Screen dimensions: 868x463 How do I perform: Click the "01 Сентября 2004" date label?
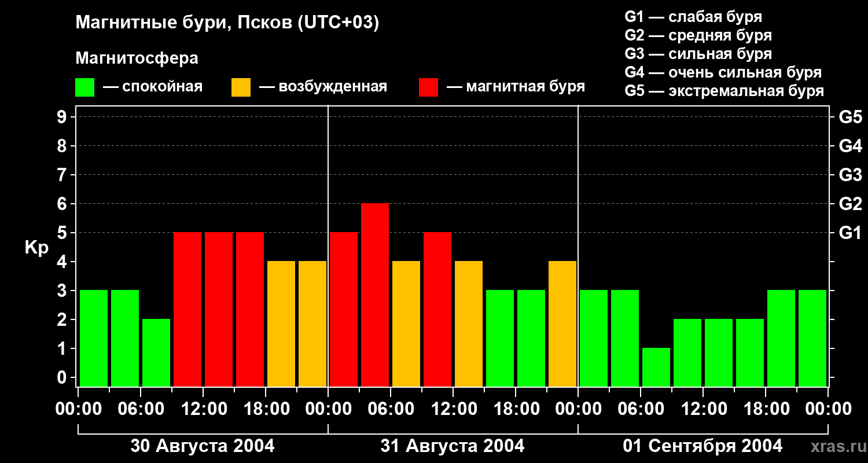click(703, 446)
